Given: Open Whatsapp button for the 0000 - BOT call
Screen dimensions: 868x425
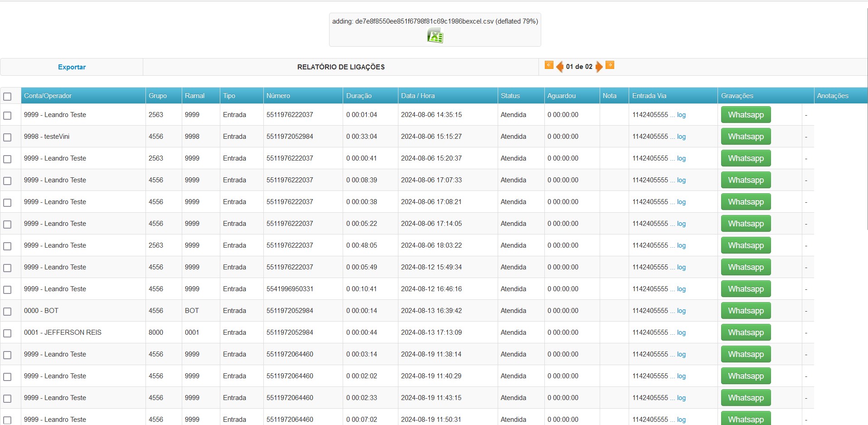Looking at the screenshot, I should (x=745, y=311).
